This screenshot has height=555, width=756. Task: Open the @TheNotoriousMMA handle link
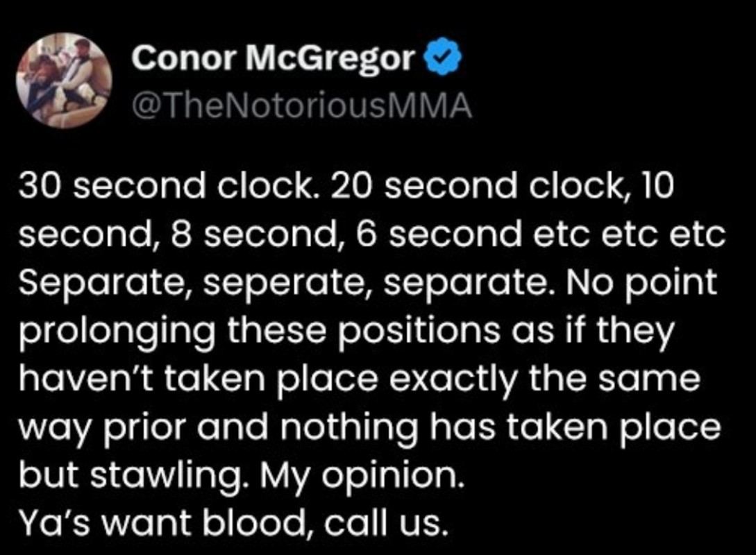click(x=301, y=106)
